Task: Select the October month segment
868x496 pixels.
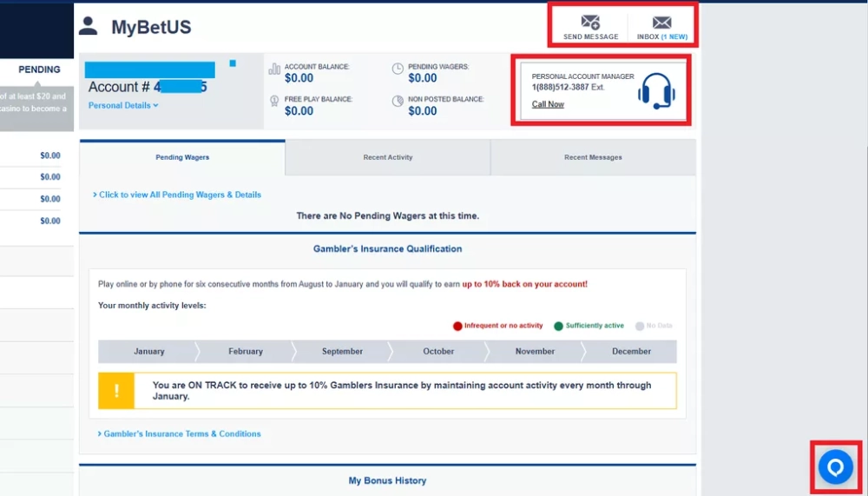Action: (x=438, y=351)
